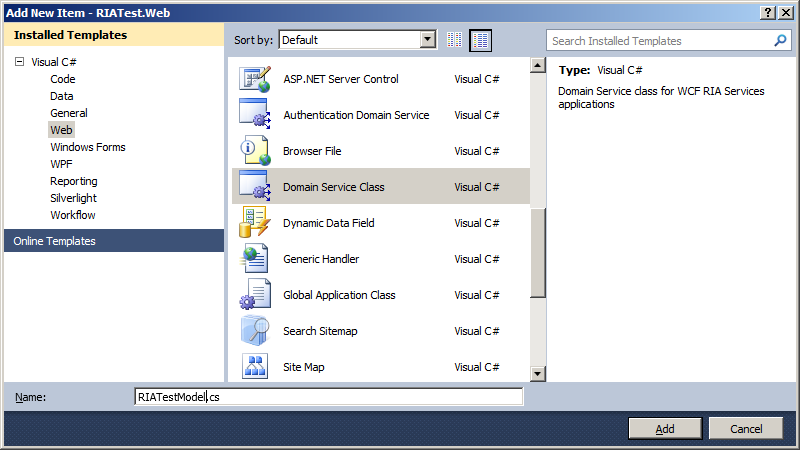Switch to small icons view

tap(455, 41)
